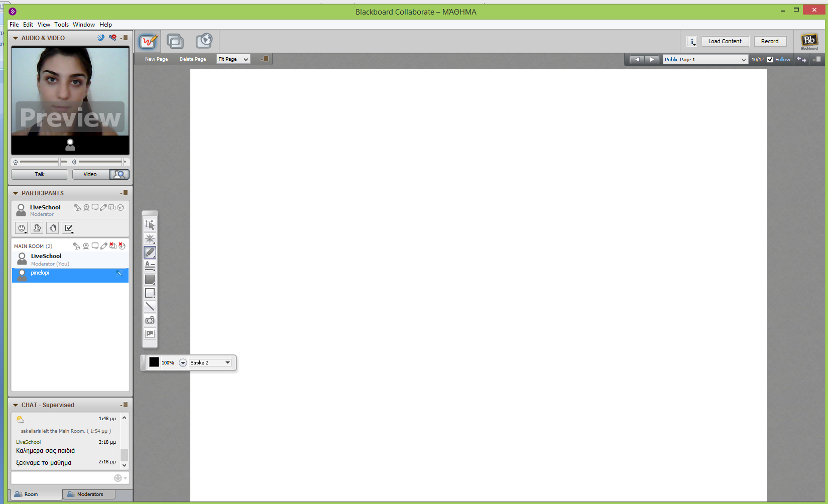Image resolution: width=828 pixels, height=504 pixels.
Task: Select the empty rectangle shape tool
Action: [x=150, y=293]
